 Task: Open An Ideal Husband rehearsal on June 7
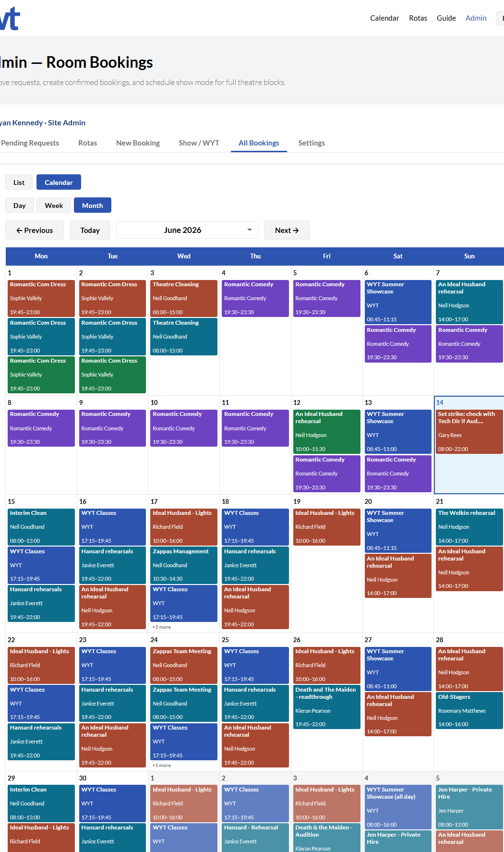coord(469,302)
